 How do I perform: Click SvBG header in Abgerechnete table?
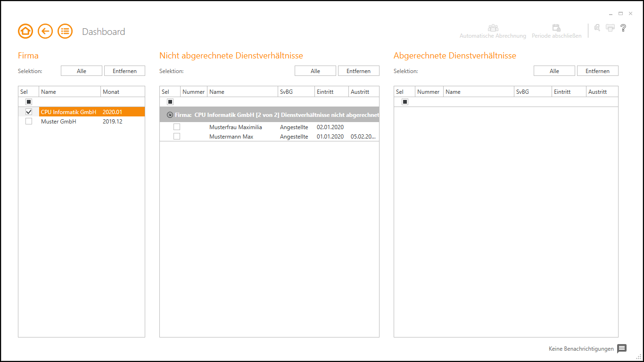(x=533, y=91)
